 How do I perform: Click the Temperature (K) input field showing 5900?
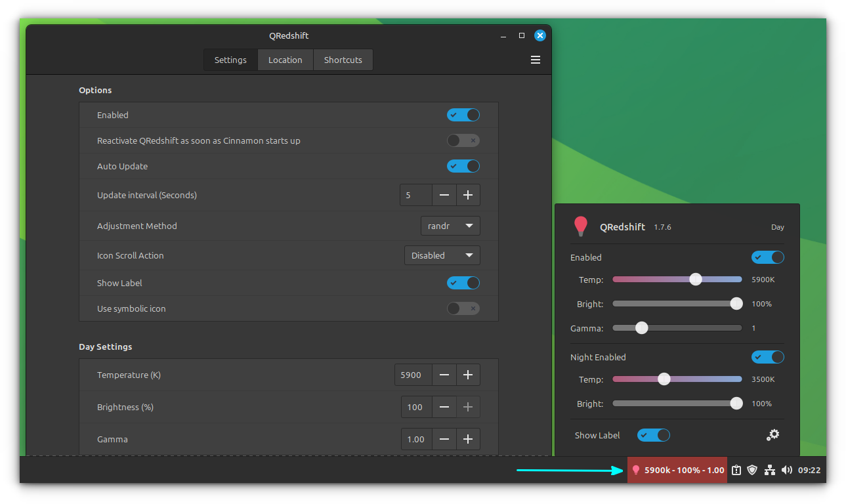coord(413,375)
